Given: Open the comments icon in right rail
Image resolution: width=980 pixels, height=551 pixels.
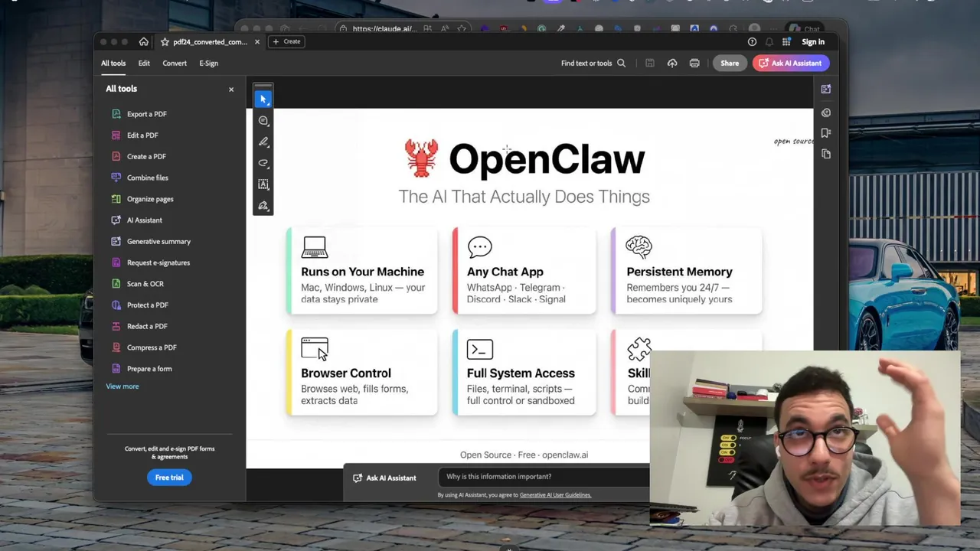Looking at the screenshot, I should pos(825,112).
